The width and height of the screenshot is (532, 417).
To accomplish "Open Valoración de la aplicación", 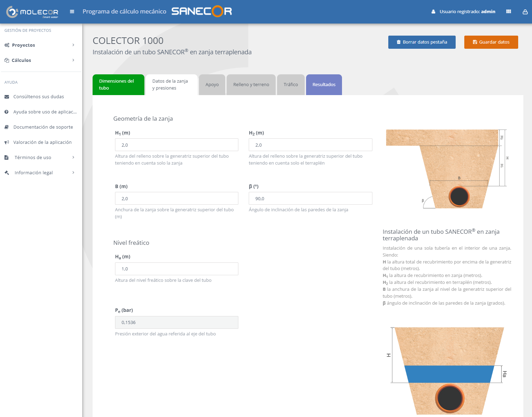I will click(42, 142).
